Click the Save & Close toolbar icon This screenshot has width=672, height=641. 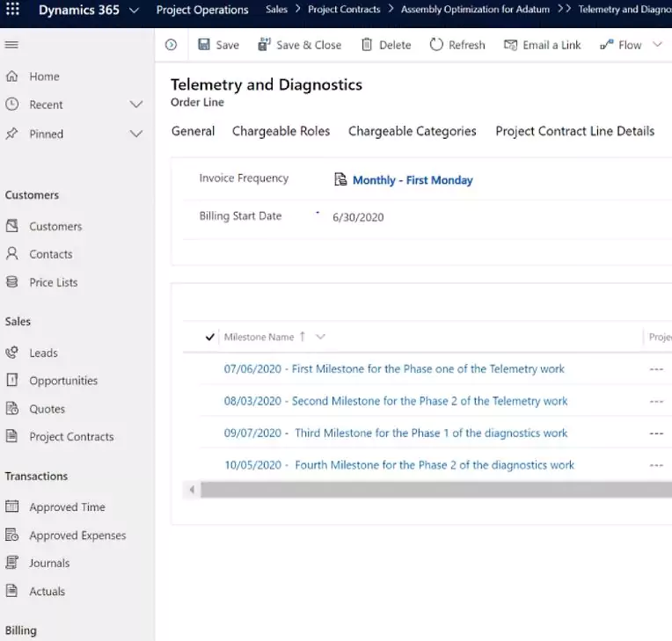pos(264,45)
